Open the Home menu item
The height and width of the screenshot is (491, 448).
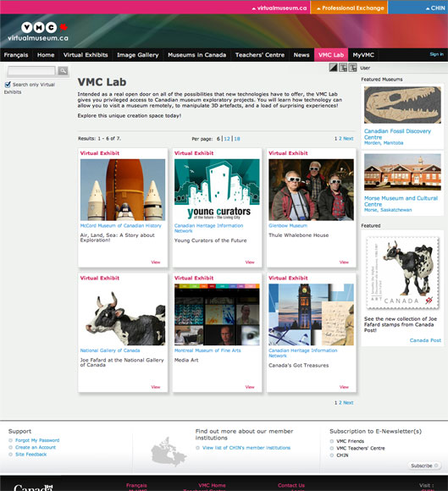tap(46, 55)
